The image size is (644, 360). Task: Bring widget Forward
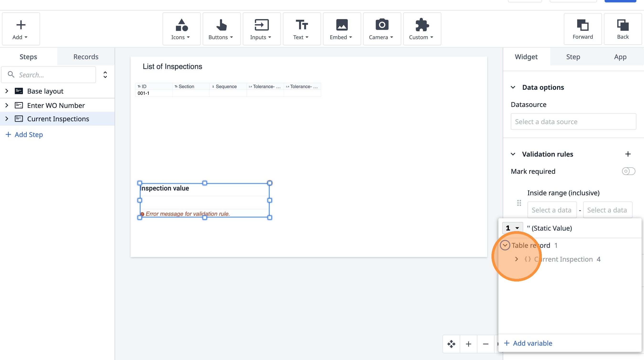(x=582, y=29)
